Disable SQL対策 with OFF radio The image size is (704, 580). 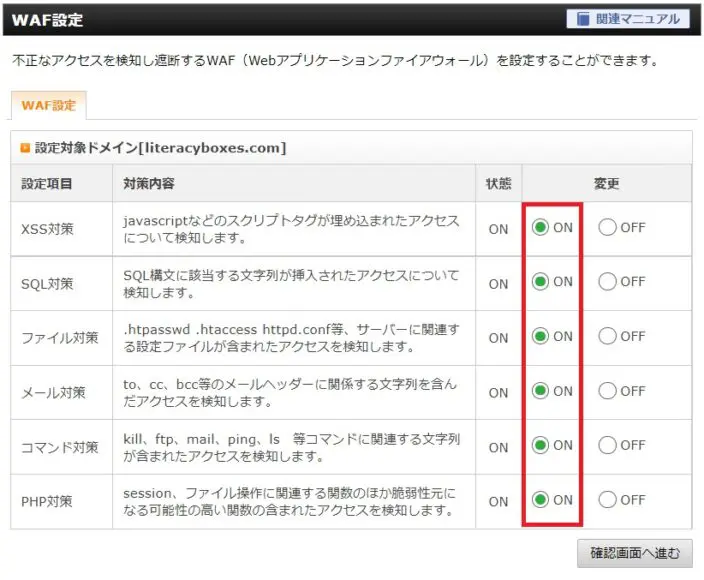point(607,282)
